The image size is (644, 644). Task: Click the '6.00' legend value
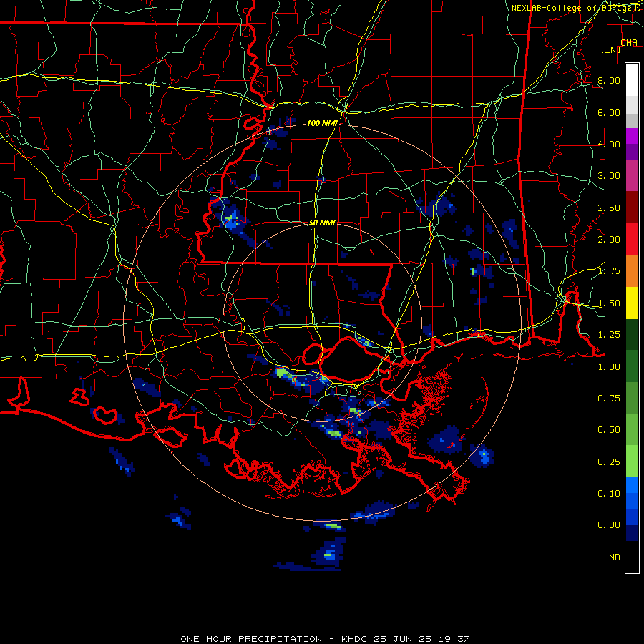click(609, 112)
